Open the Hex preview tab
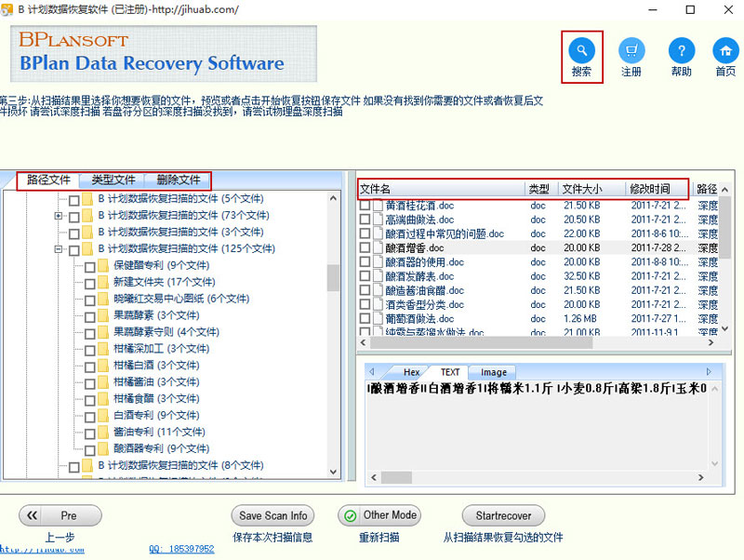Image resolution: width=744 pixels, height=560 pixels. click(411, 372)
